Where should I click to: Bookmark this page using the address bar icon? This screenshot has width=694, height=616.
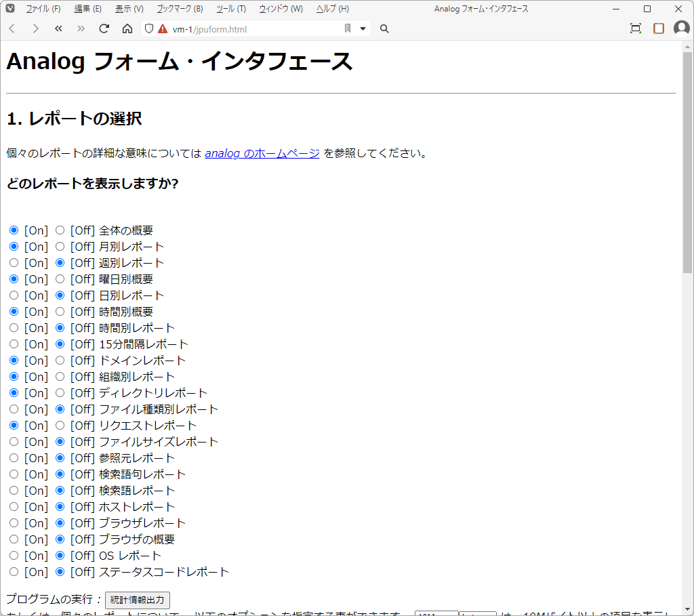(348, 28)
